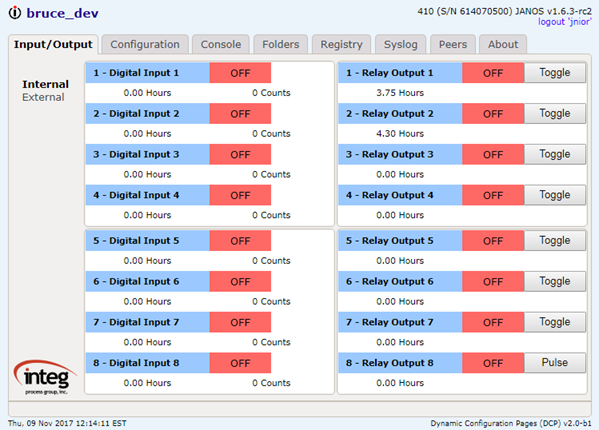Click Digital Input 1 OFF status

[x=240, y=73]
